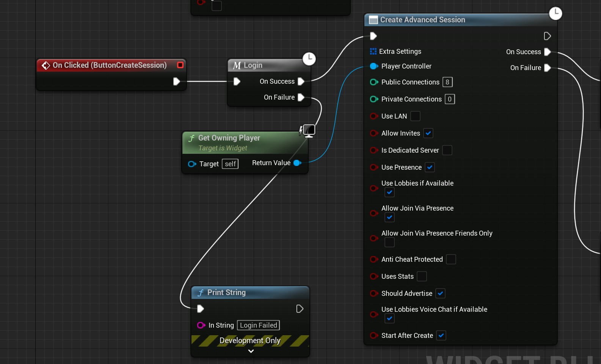Enable the Is Dedicated Server checkbox
The width and height of the screenshot is (601, 364).
[x=447, y=150]
